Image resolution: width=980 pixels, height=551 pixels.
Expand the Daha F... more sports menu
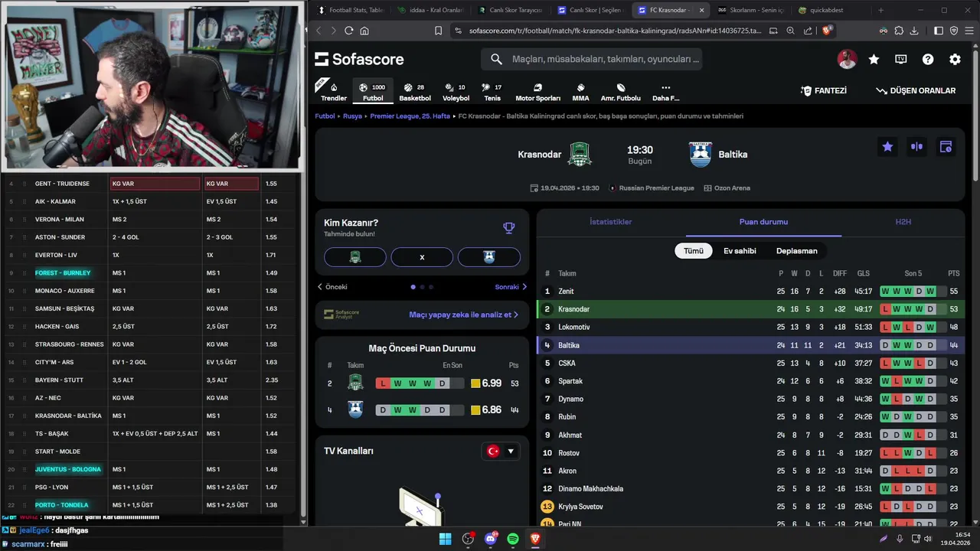tap(665, 91)
